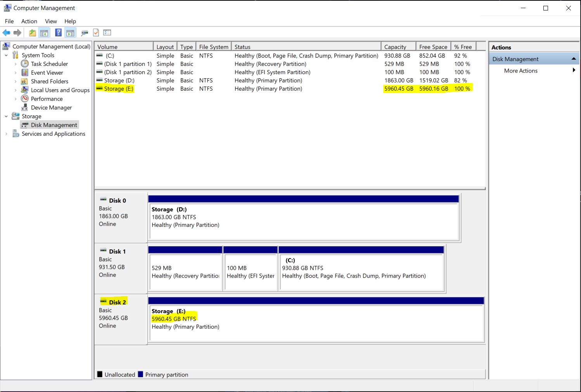Open the View menu
This screenshot has width=581, height=392.
(x=51, y=21)
